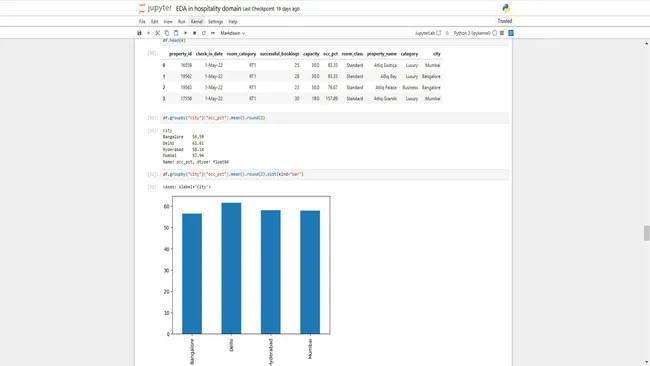Screen dimensions: 650x366
Task: Click the Bangalore bar in the chart
Action: coord(192,274)
